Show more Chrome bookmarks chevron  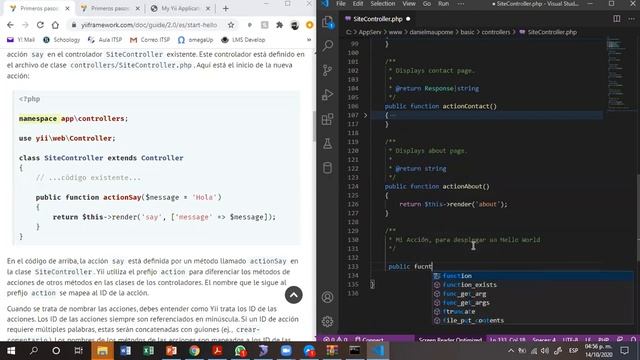309,40
